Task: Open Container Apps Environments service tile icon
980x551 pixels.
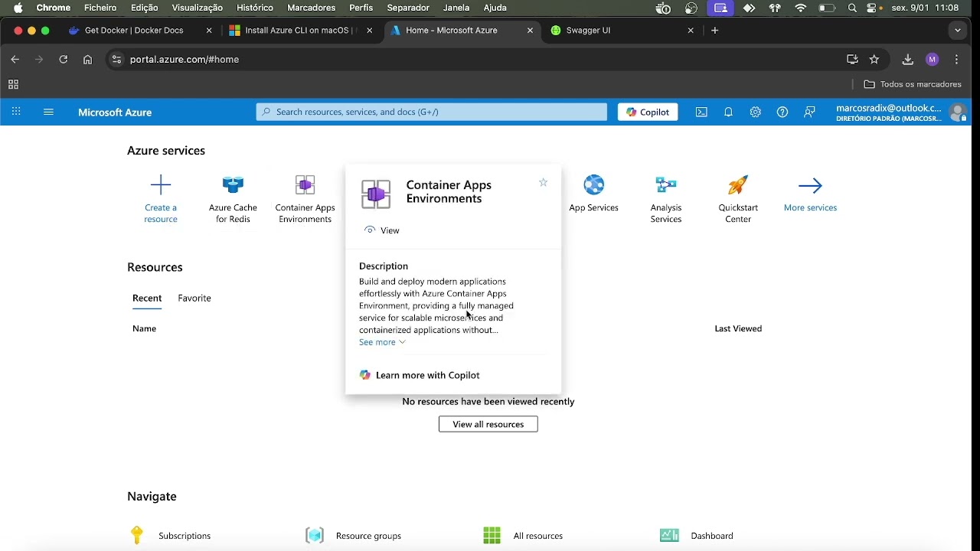Action: coord(305,184)
